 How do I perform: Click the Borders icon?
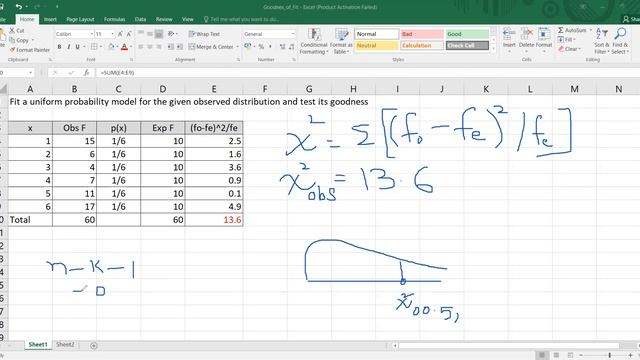coord(94,47)
